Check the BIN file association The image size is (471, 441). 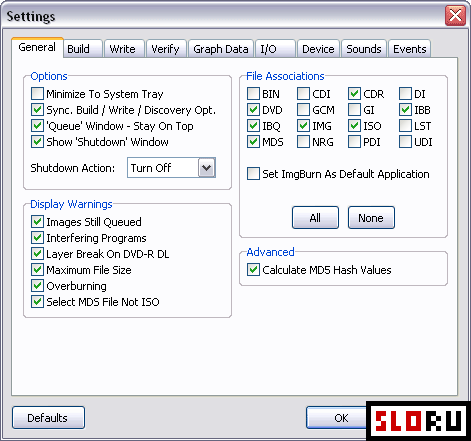(x=253, y=94)
